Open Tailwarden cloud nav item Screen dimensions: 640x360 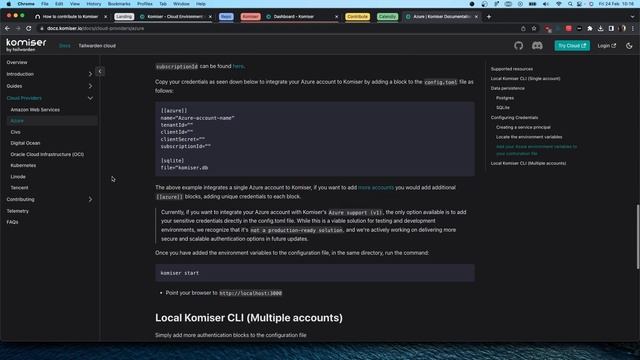click(x=97, y=46)
